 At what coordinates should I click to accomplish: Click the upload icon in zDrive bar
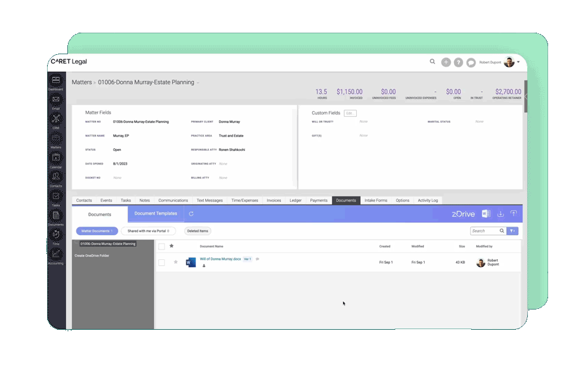(514, 214)
